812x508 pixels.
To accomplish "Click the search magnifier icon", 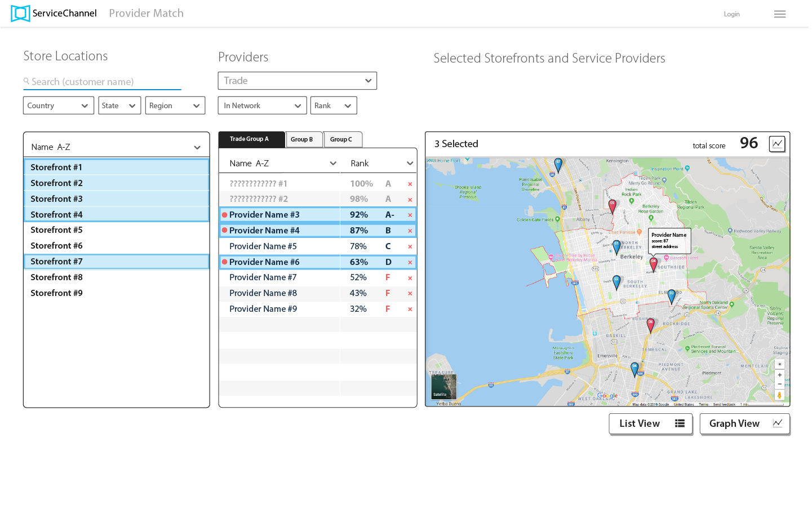I will point(26,81).
